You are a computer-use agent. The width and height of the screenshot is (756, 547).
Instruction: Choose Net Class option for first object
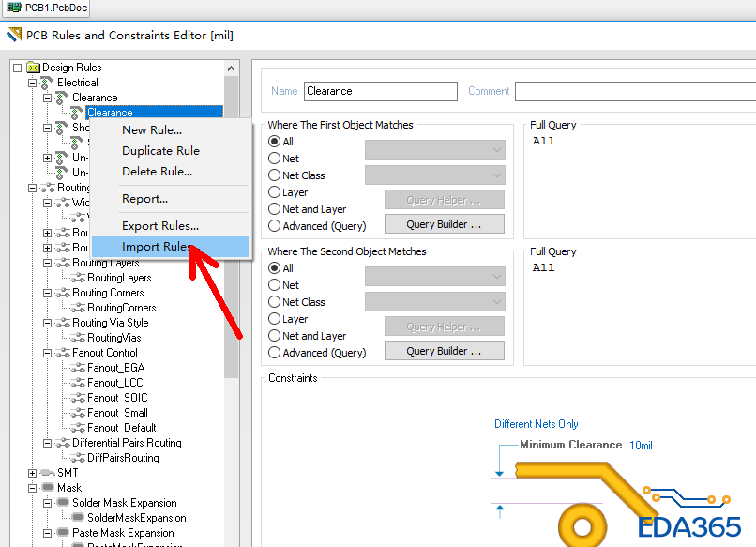(275, 175)
